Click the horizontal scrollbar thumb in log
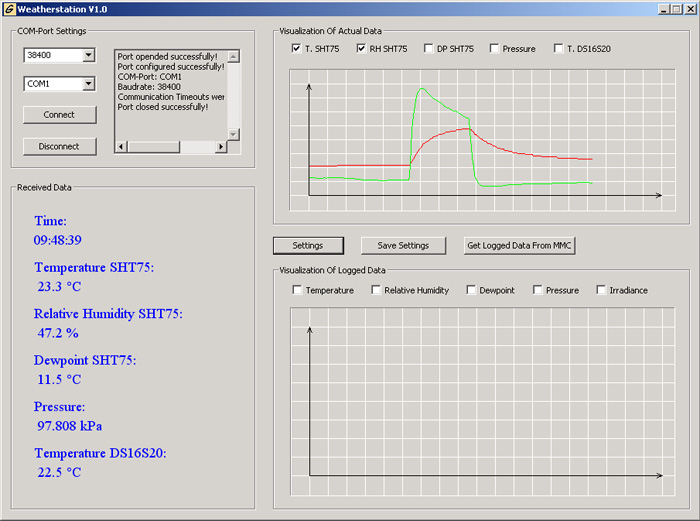Viewport: 700px width, 521px height. point(154,146)
